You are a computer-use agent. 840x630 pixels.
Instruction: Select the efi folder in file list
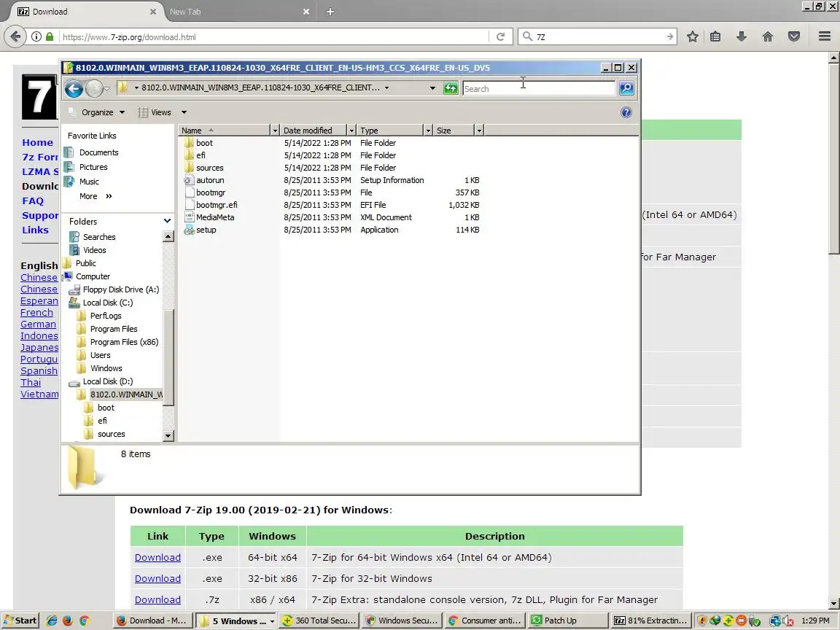(201, 155)
